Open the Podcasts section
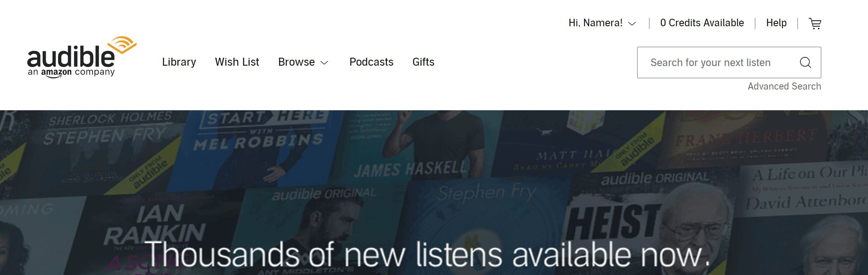 coord(371,62)
